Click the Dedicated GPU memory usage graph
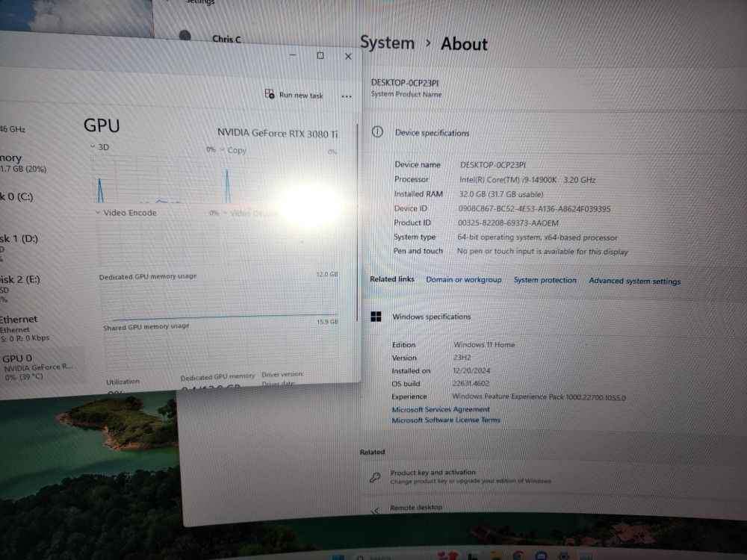This screenshot has height=560, width=747. click(x=220, y=300)
